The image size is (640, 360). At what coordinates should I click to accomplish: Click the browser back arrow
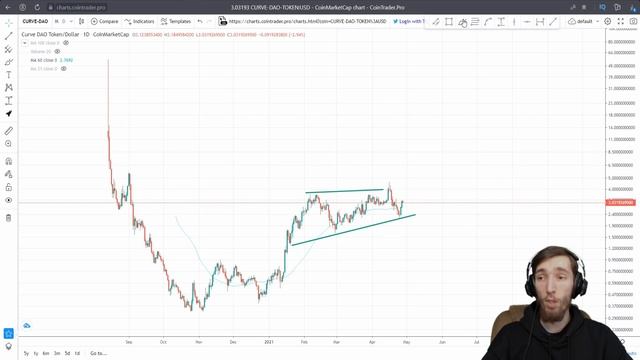pyautogui.click(x=8, y=7)
